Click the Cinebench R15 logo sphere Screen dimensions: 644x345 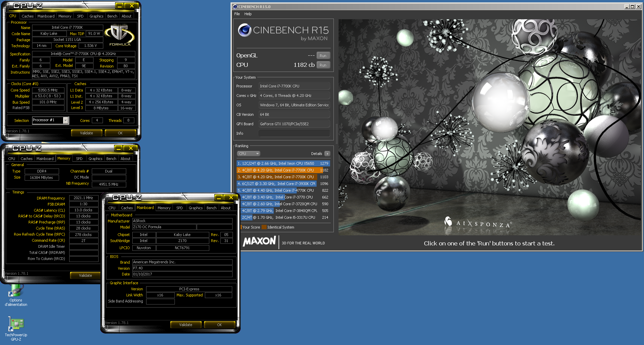(244, 30)
